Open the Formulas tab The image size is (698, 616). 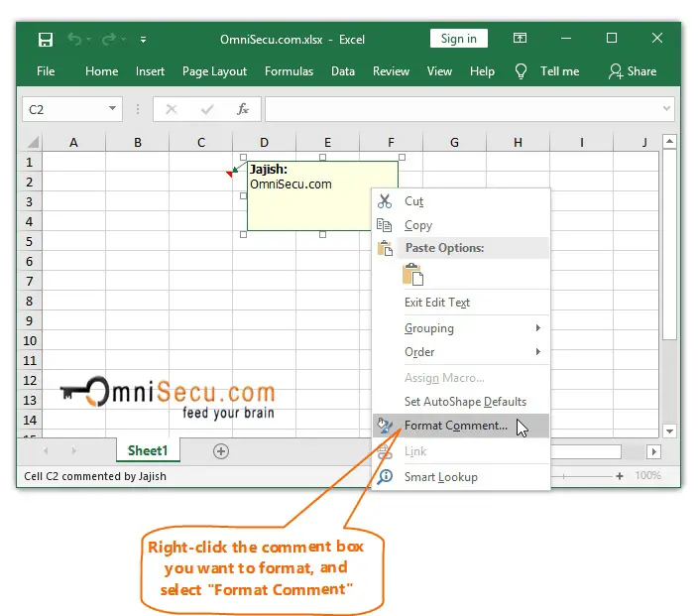(x=289, y=71)
